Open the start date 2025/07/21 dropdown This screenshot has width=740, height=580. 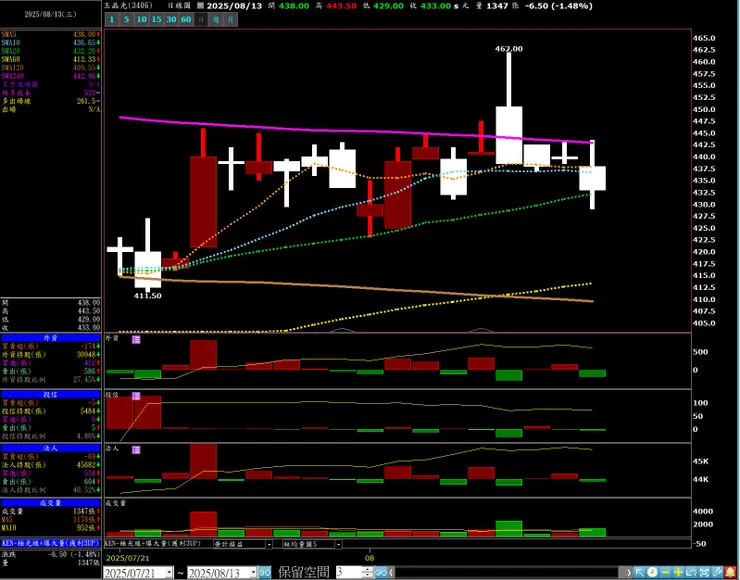(169, 573)
